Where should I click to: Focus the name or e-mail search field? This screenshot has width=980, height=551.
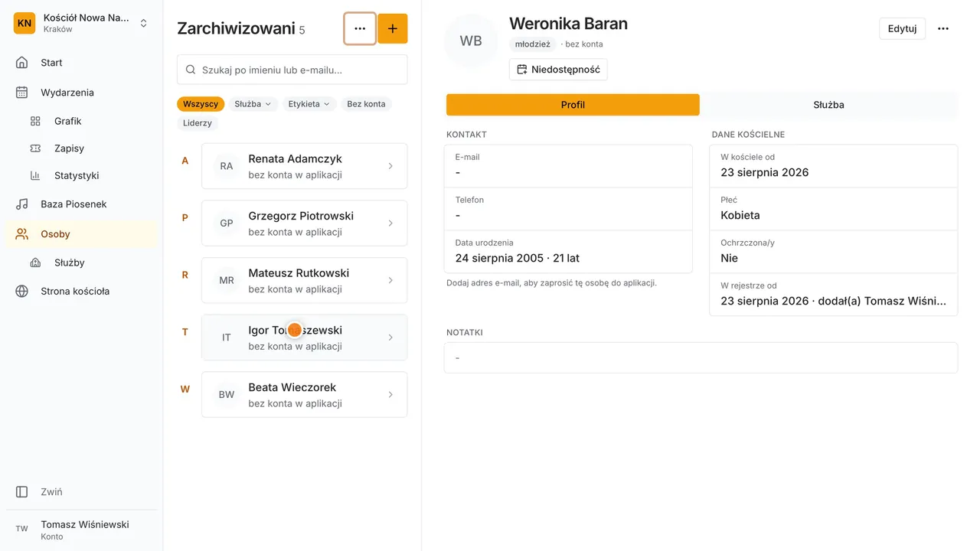click(x=292, y=70)
